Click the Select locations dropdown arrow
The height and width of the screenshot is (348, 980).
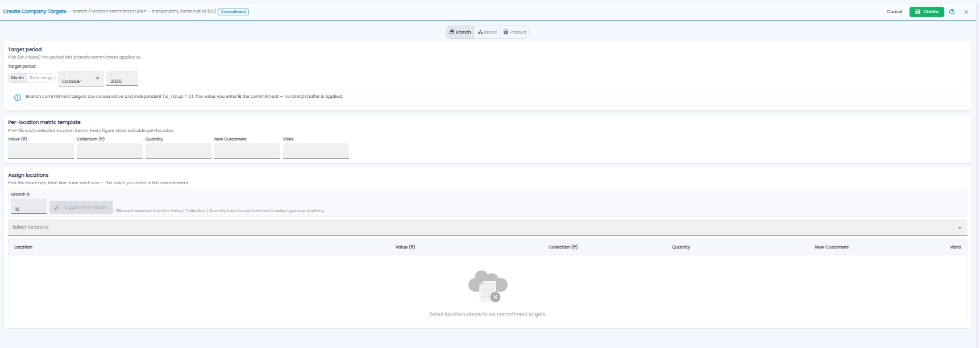pos(960,228)
